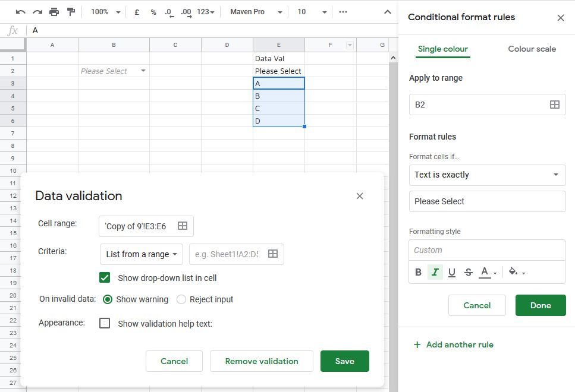
Task: Click the Remove validation button
Action: [x=261, y=361]
